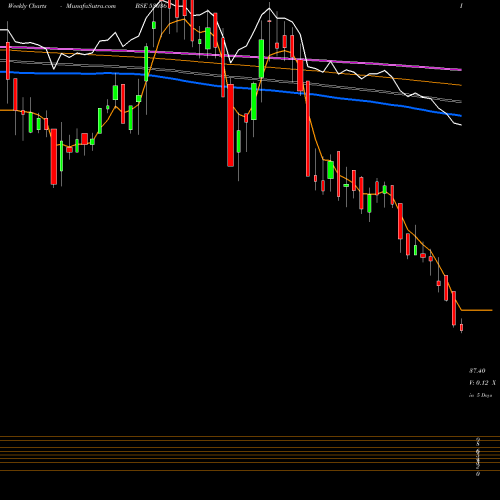500x500 pixels.
Task: Click the 'Weekly Charts' title text
Action: (x=27, y=6)
